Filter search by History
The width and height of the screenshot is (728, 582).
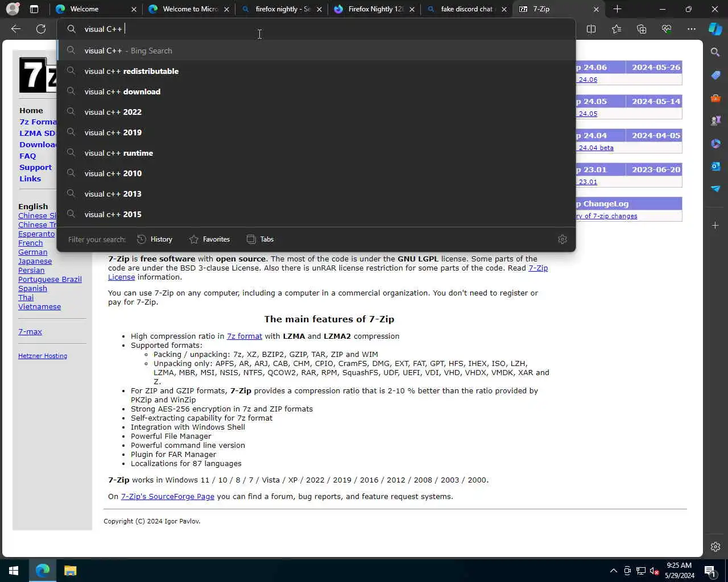[x=155, y=239]
